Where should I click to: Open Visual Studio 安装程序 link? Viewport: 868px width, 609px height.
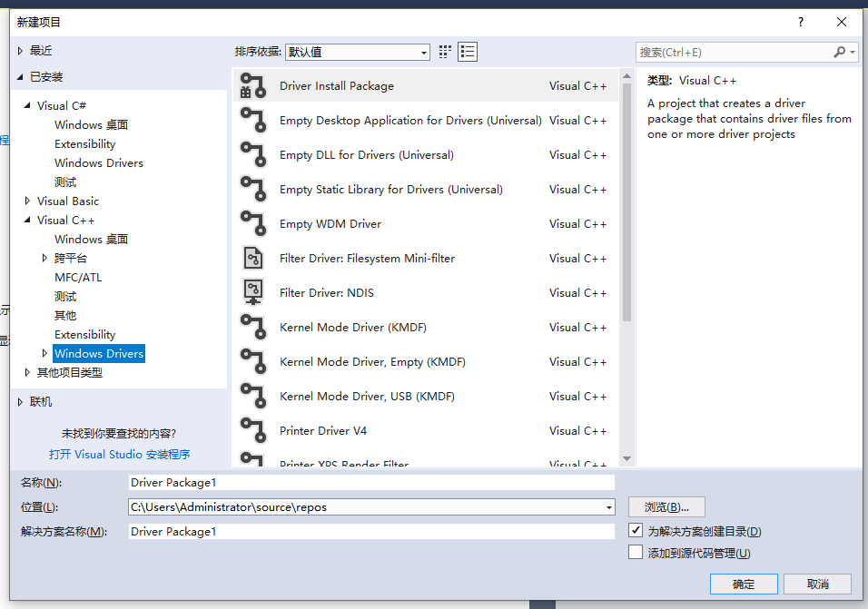pos(119,454)
